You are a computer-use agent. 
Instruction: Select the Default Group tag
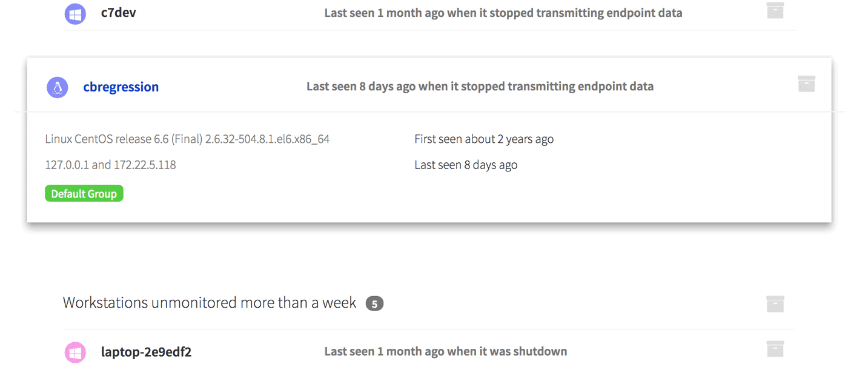[84, 194]
